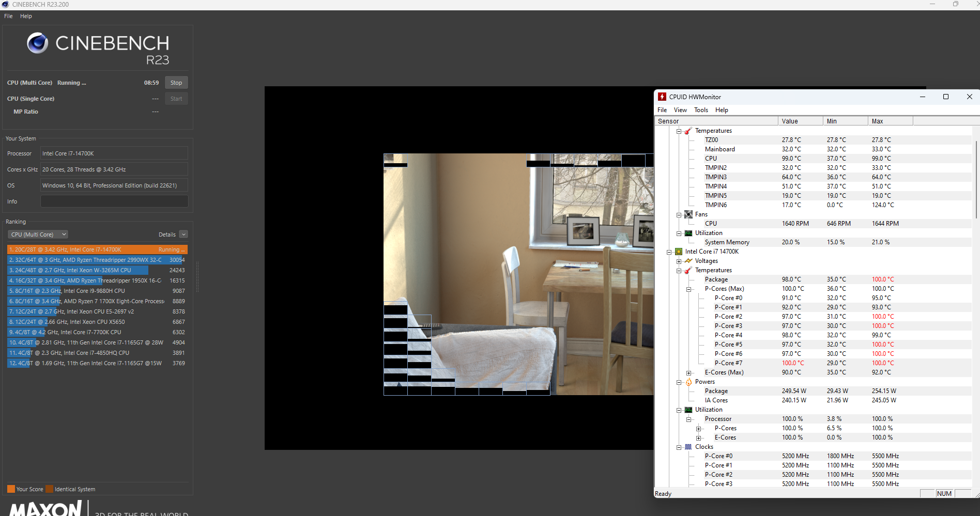Click the HWMonitor vertical scrollbar

976,179
